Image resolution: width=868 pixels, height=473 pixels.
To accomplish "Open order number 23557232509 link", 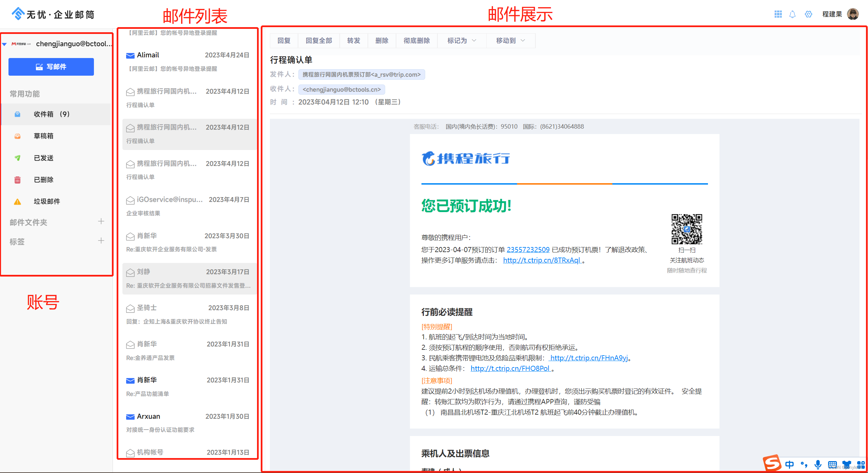I will (528, 250).
